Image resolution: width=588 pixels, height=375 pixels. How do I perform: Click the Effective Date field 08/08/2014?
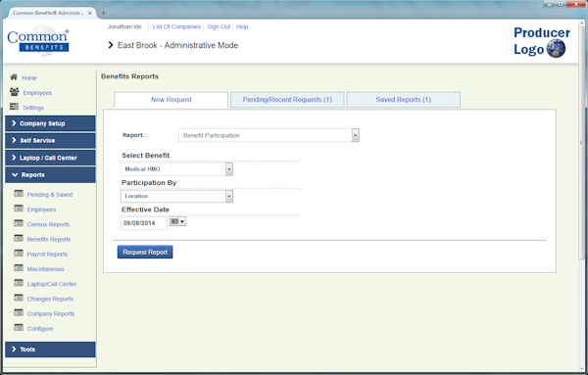(x=144, y=223)
